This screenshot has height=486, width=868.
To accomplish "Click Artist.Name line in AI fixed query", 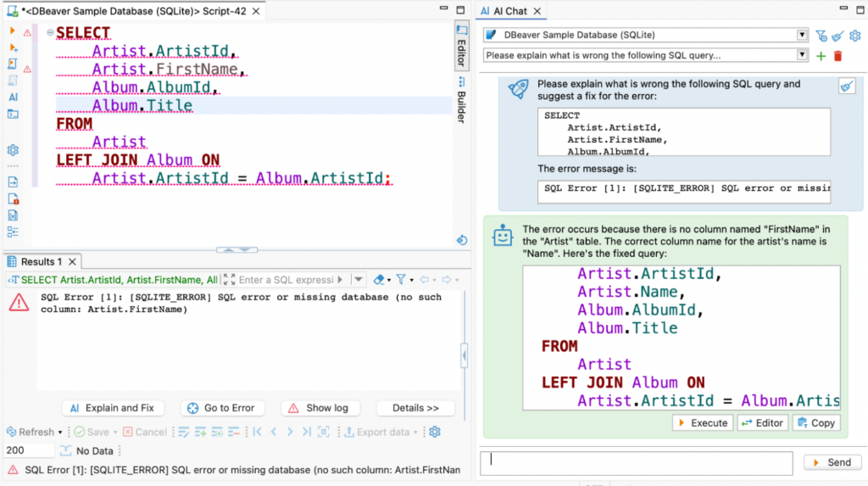I will (x=632, y=292).
